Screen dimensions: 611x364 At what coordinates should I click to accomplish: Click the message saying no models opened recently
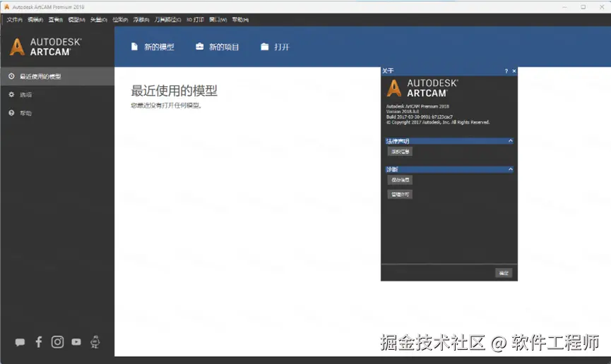pos(166,106)
